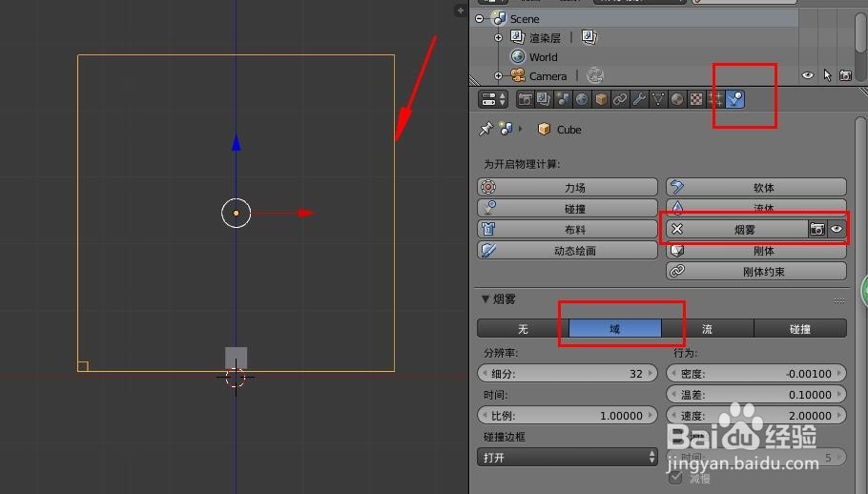Remove smoke physics with the X icon
The height and width of the screenshot is (494, 868).
click(x=677, y=229)
